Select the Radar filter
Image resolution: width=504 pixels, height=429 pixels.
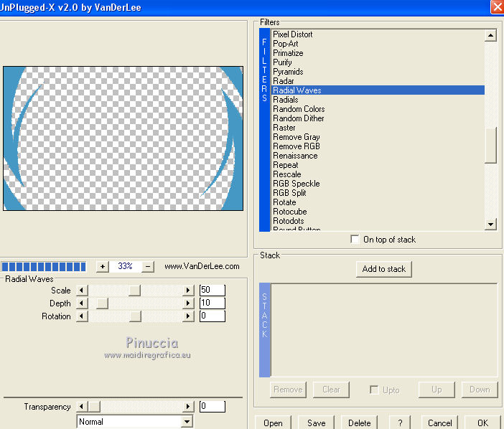click(378, 81)
